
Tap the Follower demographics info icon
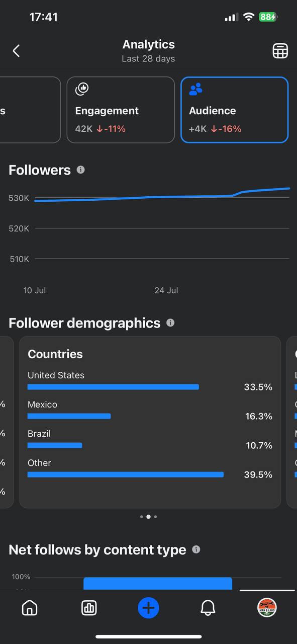coord(170,323)
